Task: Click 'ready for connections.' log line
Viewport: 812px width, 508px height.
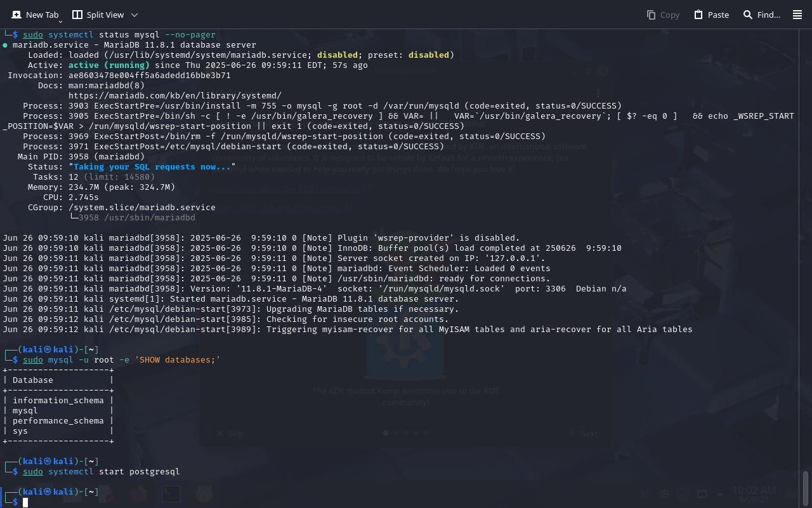Action: (x=277, y=279)
